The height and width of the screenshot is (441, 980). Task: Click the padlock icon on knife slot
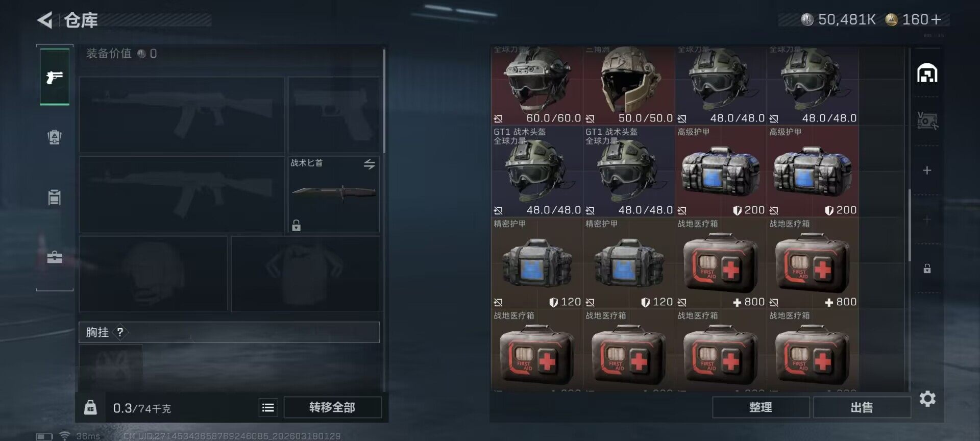296,225
